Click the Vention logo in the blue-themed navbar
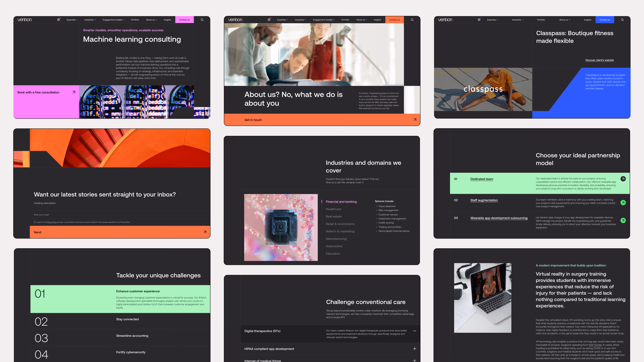The height and width of the screenshot is (362, 644). click(x=445, y=20)
